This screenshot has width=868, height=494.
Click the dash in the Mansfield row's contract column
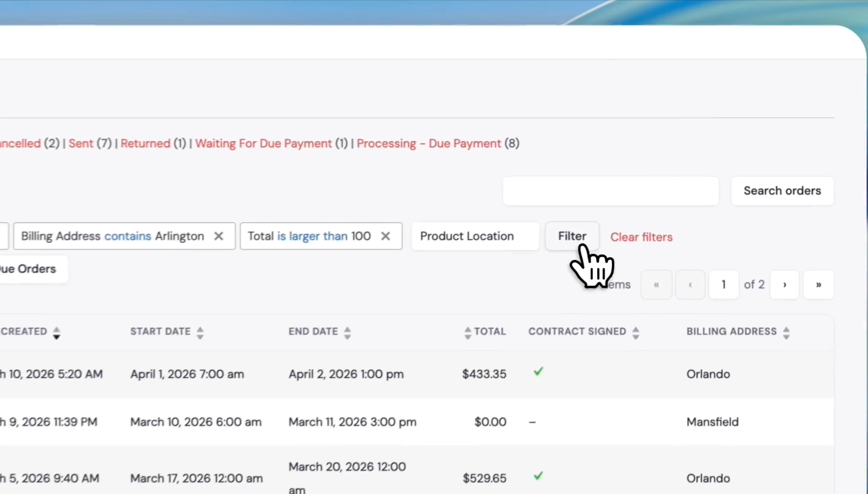click(532, 422)
